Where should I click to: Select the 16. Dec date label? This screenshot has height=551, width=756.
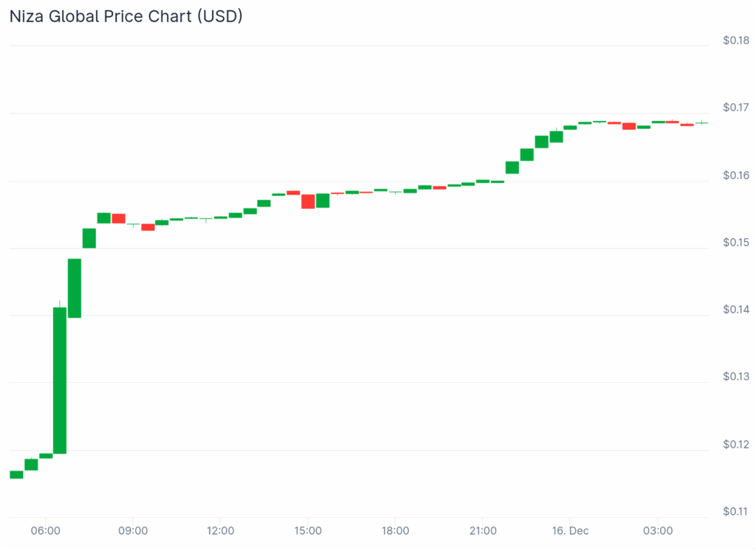coord(570,530)
